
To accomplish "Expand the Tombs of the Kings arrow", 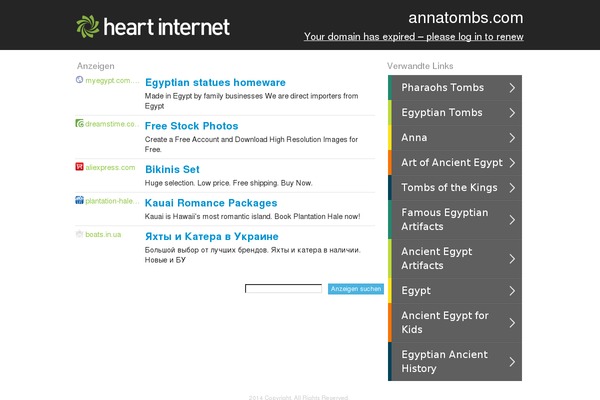I will point(512,188).
